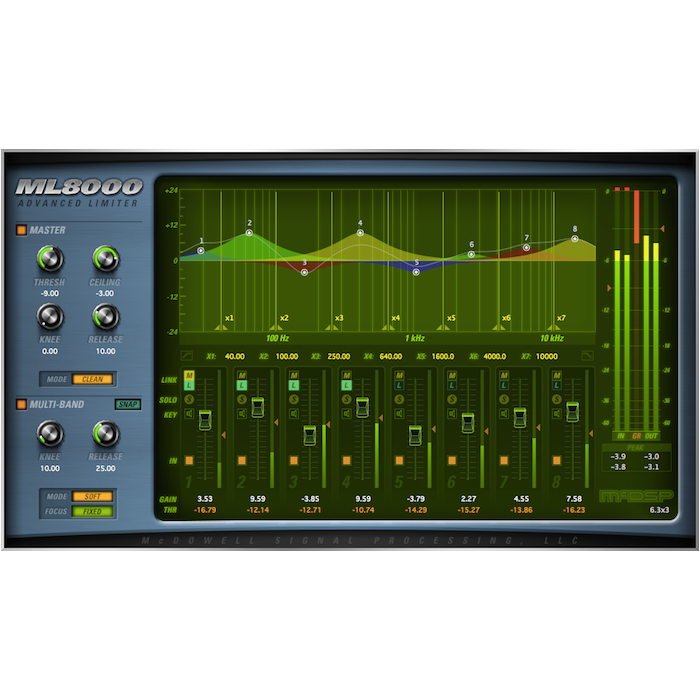Image resolution: width=700 pixels, height=700 pixels.
Task: Toggle band 2 link L button
Action: [x=242, y=385]
